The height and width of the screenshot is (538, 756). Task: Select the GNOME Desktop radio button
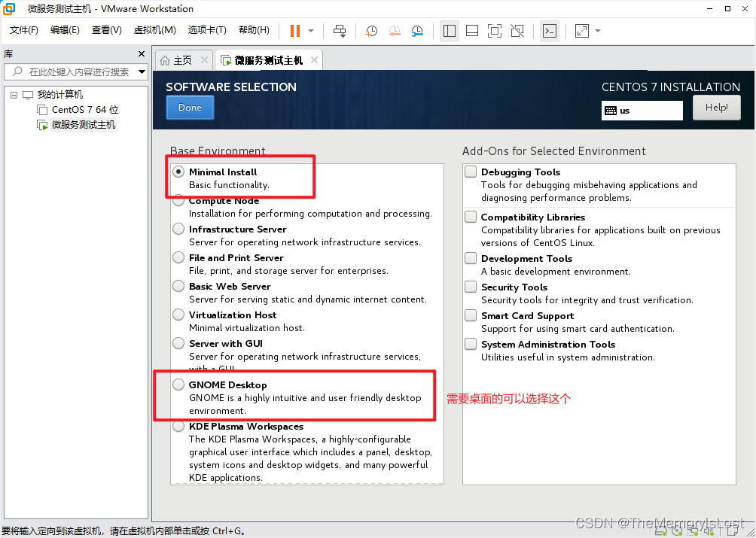coord(178,385)
